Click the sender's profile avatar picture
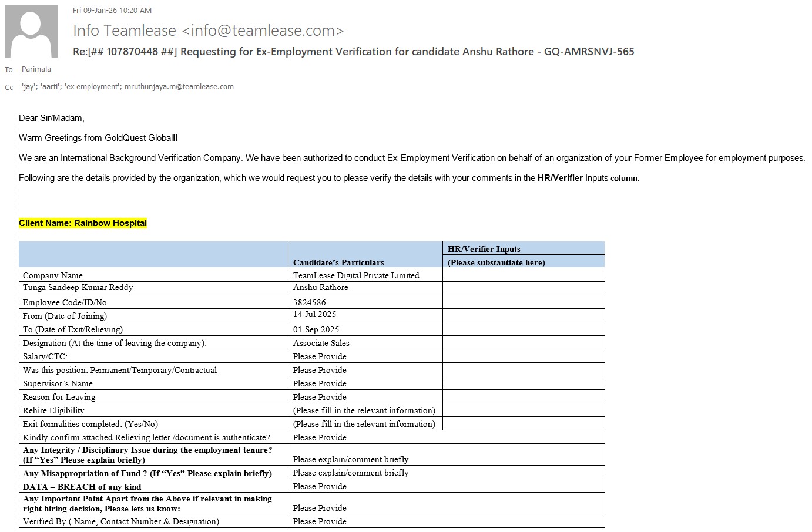This screenshot has width=812, height=532. [31, 31]
